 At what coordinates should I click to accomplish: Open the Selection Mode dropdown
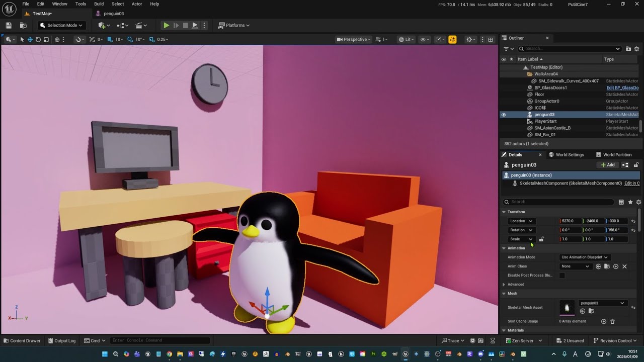pyautogui.click(x=61, y=25)
